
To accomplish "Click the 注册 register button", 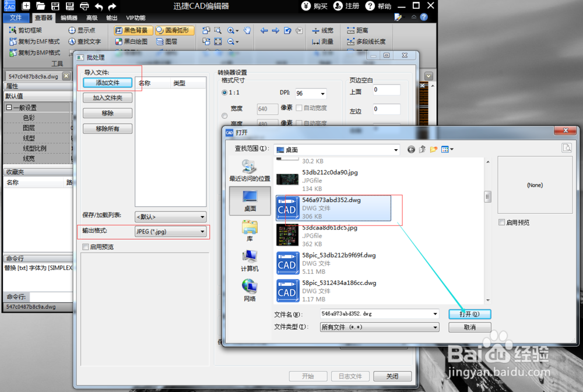I will (x=346, y=6).
